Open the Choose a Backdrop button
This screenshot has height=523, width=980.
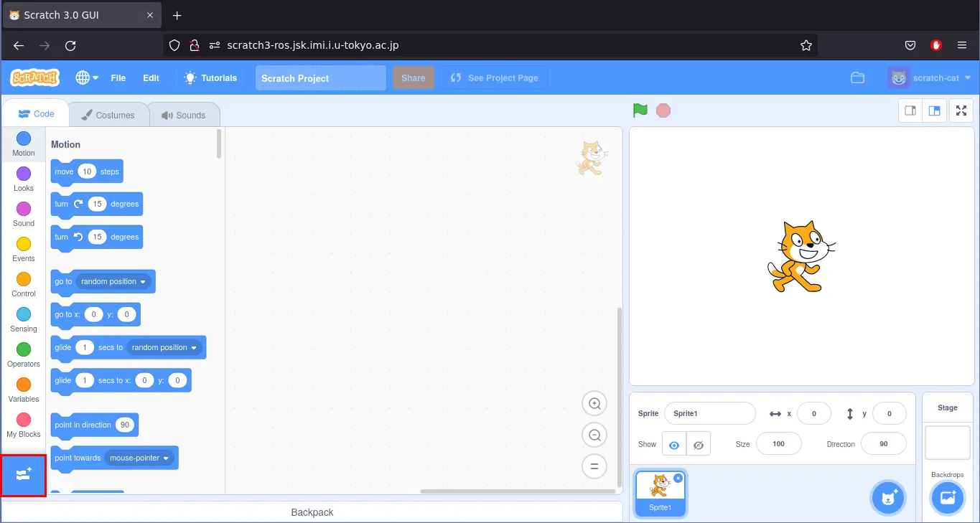[947, 498]
